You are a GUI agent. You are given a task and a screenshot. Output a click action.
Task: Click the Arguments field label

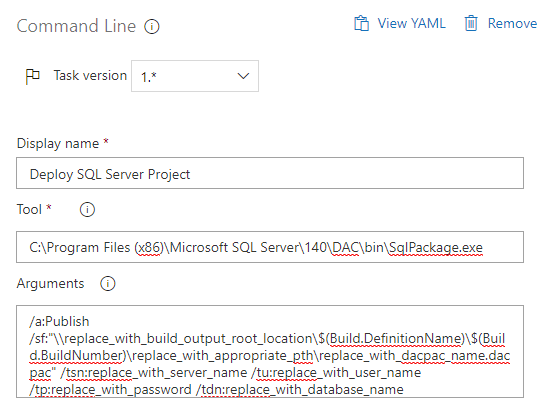click(51, 283)
